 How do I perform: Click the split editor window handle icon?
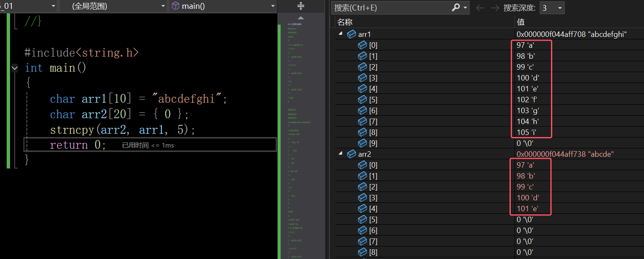301,6
